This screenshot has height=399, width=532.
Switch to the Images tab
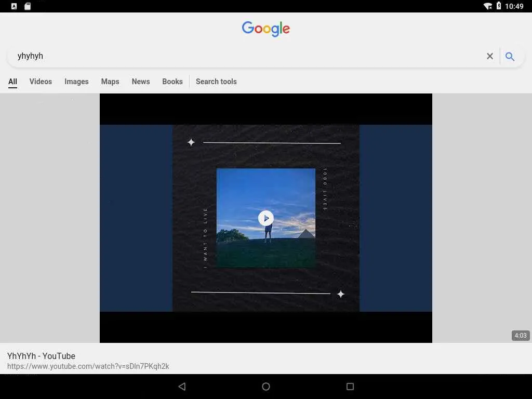click(76, 82)
